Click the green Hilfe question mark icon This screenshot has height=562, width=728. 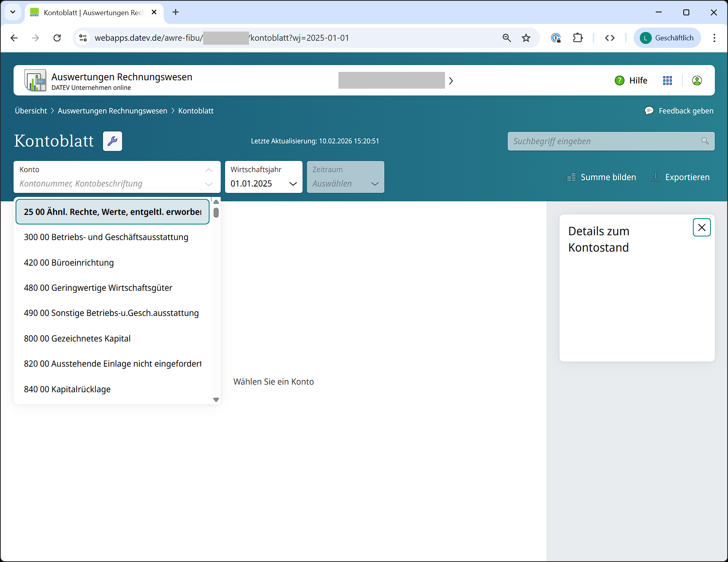point(619,81)
